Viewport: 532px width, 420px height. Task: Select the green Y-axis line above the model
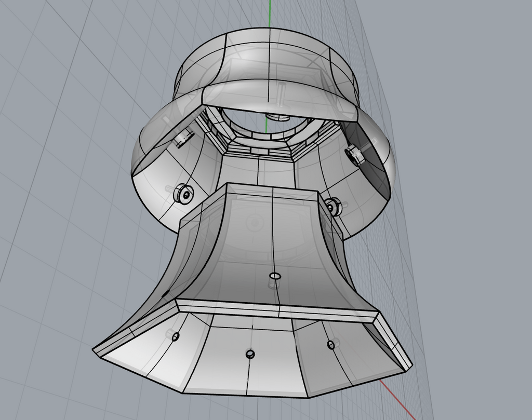(270, 13)
